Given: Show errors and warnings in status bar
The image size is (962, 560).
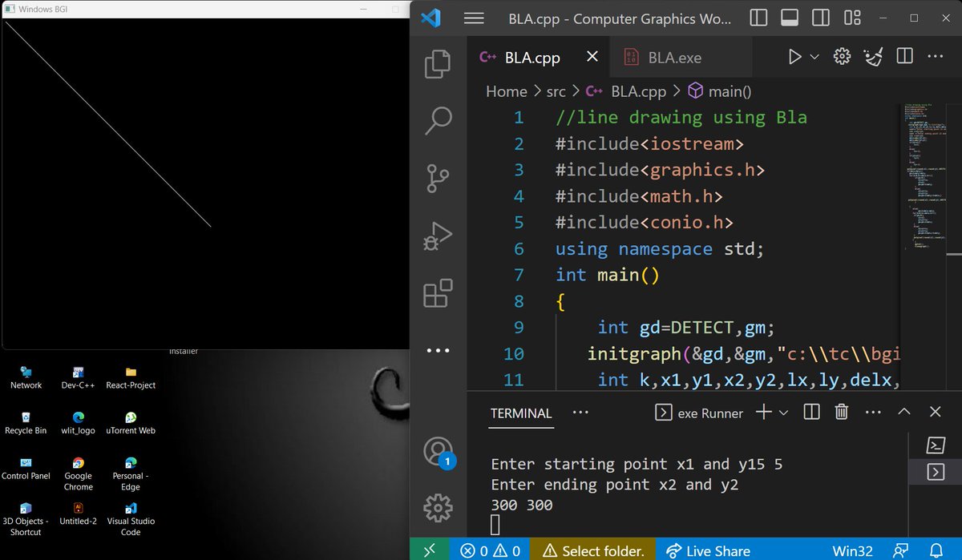Looking at the screenshot, I should pyautogui.click(x=491, y=550).
